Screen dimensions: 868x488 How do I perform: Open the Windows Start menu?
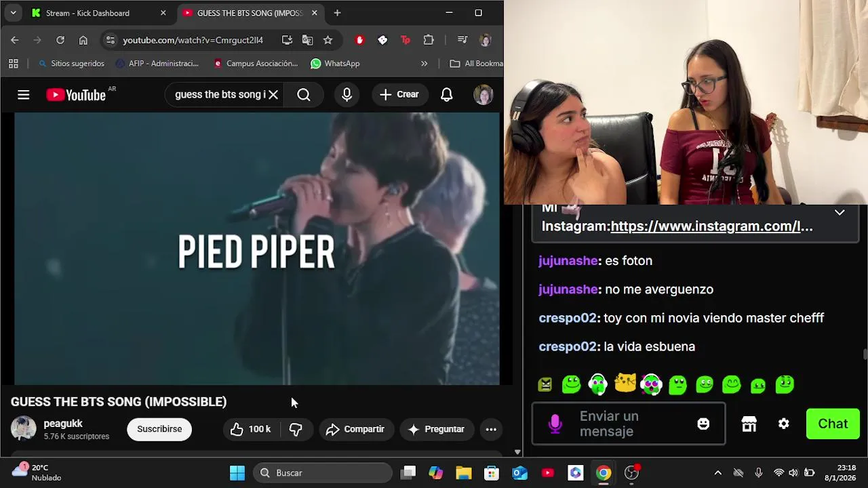pos(237,473)
